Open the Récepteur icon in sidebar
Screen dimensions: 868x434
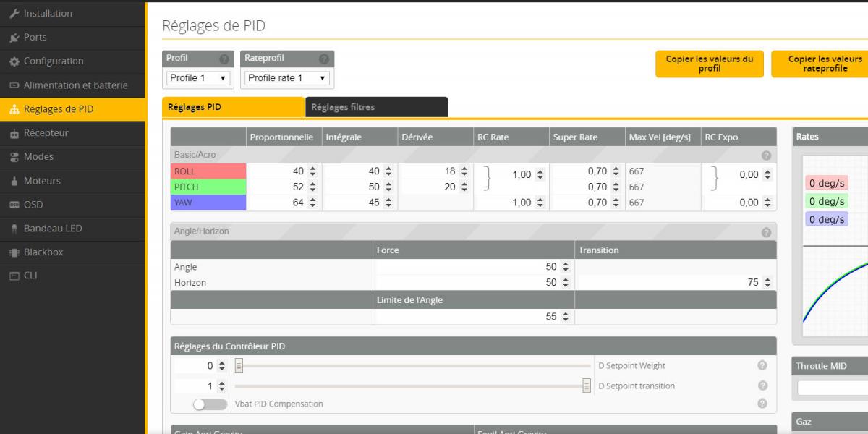click(14, 133)
